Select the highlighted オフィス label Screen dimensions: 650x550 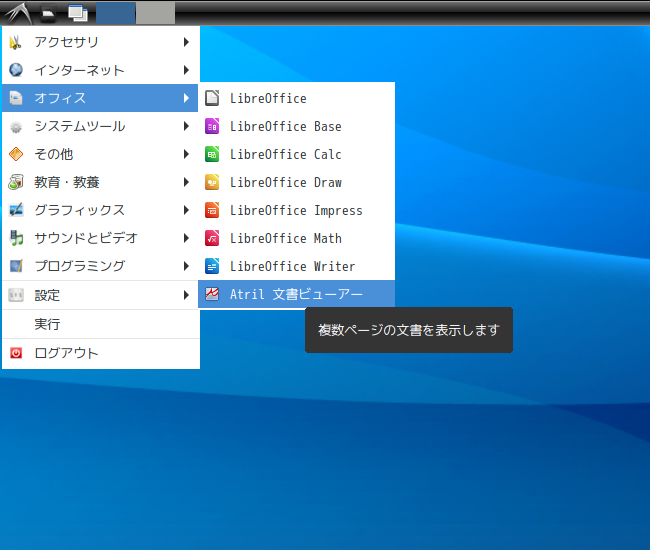pos(60,98)
